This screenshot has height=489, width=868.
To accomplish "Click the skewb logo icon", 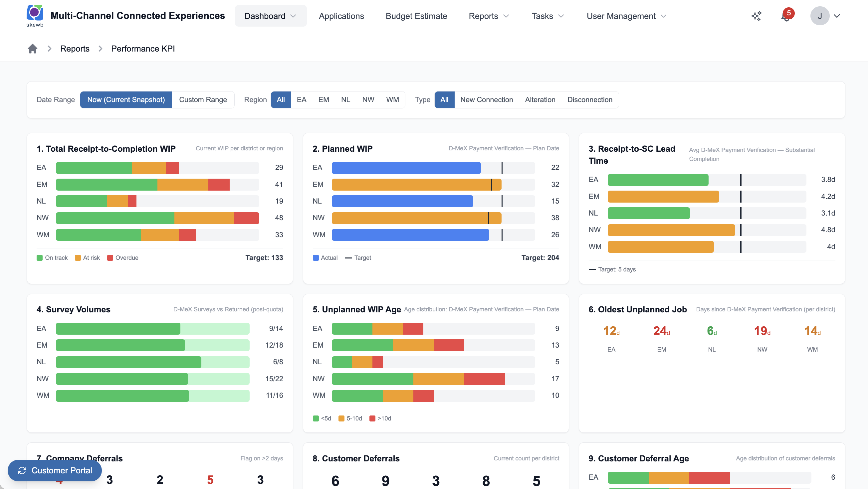I will [x=35, y=16].
